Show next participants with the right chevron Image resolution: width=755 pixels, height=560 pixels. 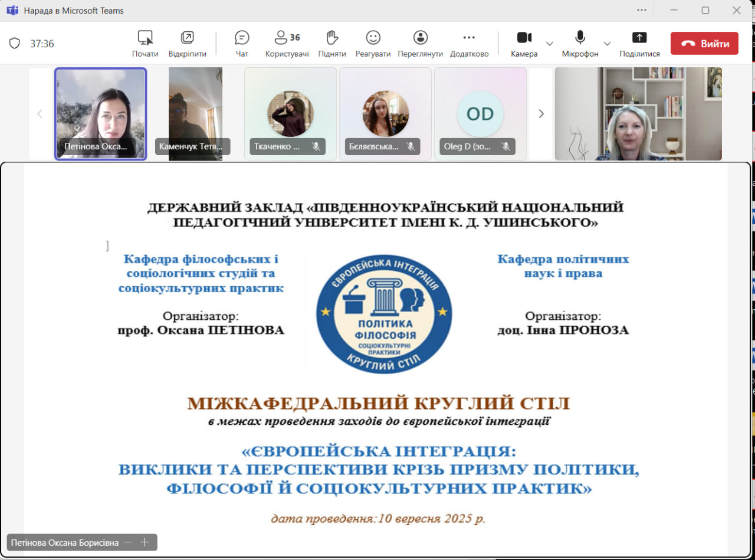541,114
